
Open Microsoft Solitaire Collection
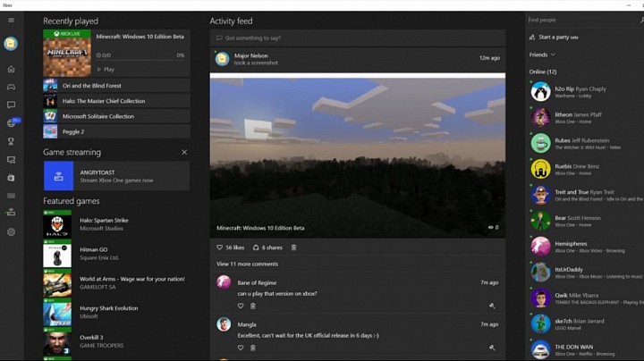click(x=116, y=116)
